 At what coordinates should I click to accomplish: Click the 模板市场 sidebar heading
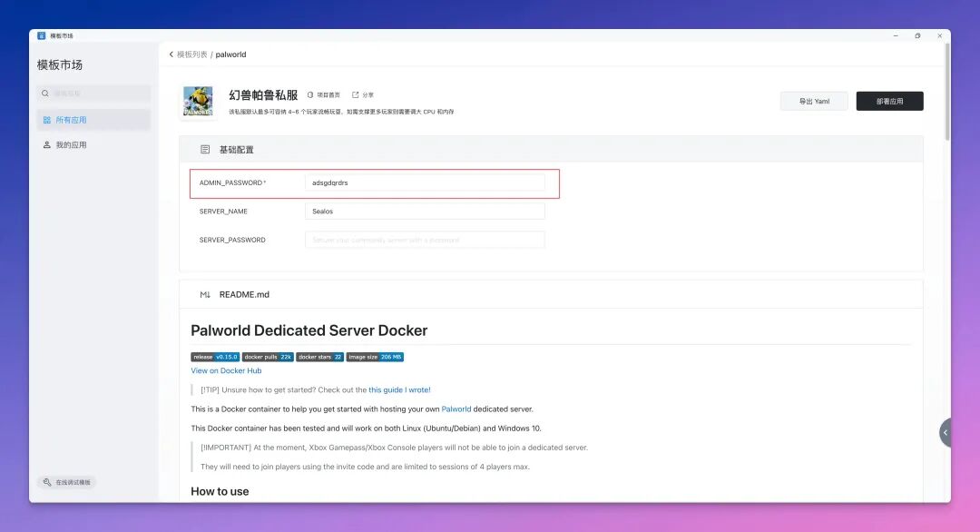coord(59,65)
